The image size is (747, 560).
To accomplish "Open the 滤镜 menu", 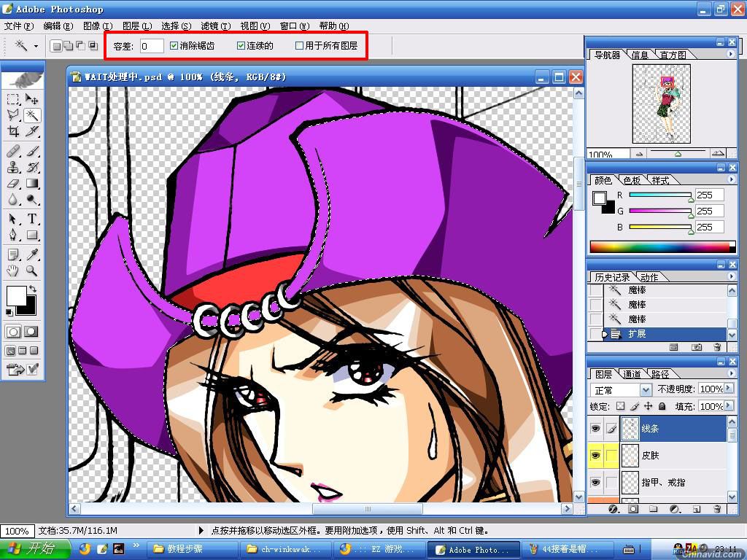I will [215, 26].
